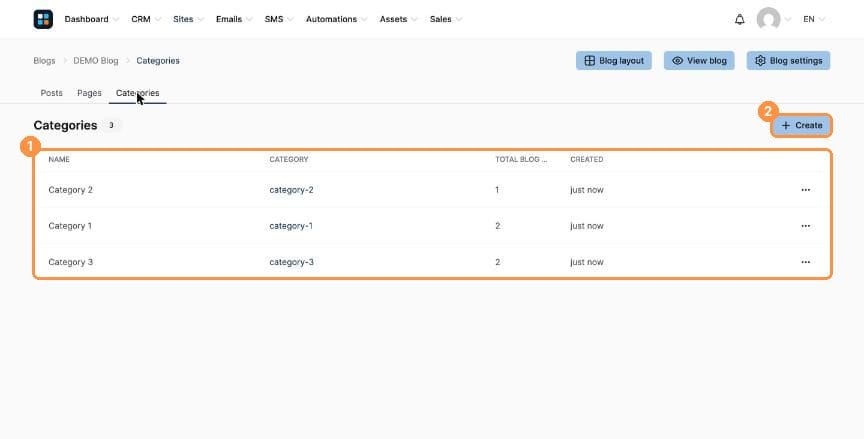Open the notifications bell
The image size is (864, 439).
tap(739, 19)
